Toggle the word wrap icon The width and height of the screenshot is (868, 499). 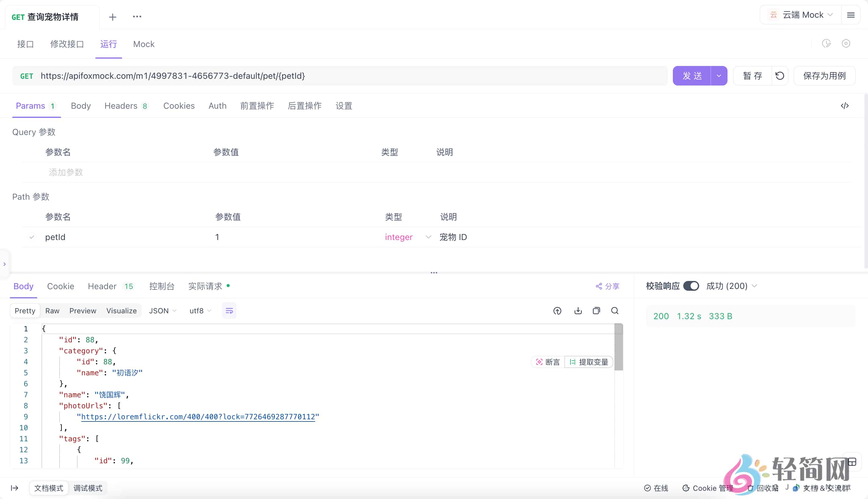click(229, 311)
